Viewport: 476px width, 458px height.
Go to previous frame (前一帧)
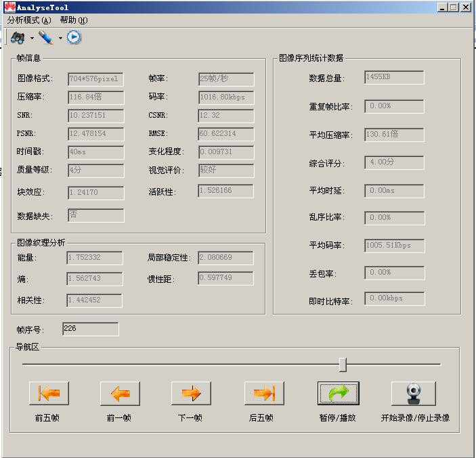[x=120, y=393]
